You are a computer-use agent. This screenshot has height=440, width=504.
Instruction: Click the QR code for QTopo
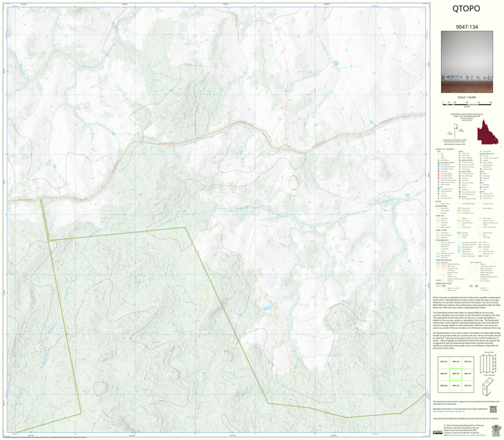(493, 409)
